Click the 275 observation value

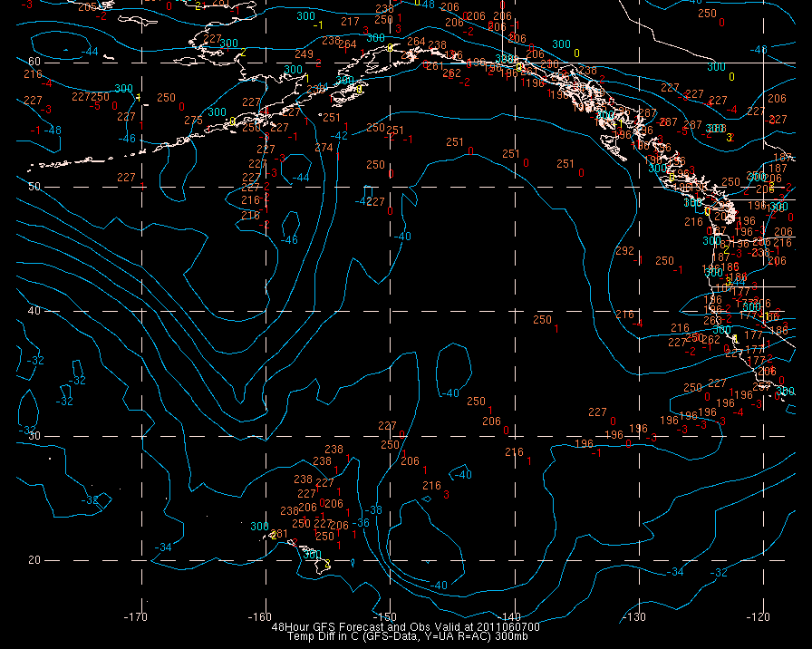[193, 120]
